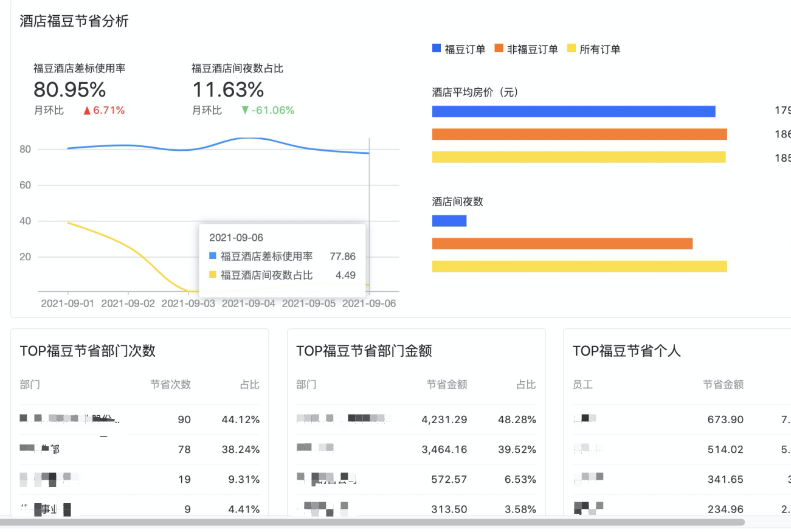
Task: Click the 313.50 amount cell
Action: click(449, 509)
